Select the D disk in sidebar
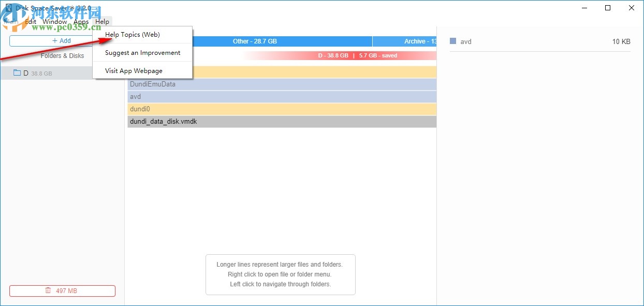This screenshot has width=644, height=306. [x=62, y=73]
